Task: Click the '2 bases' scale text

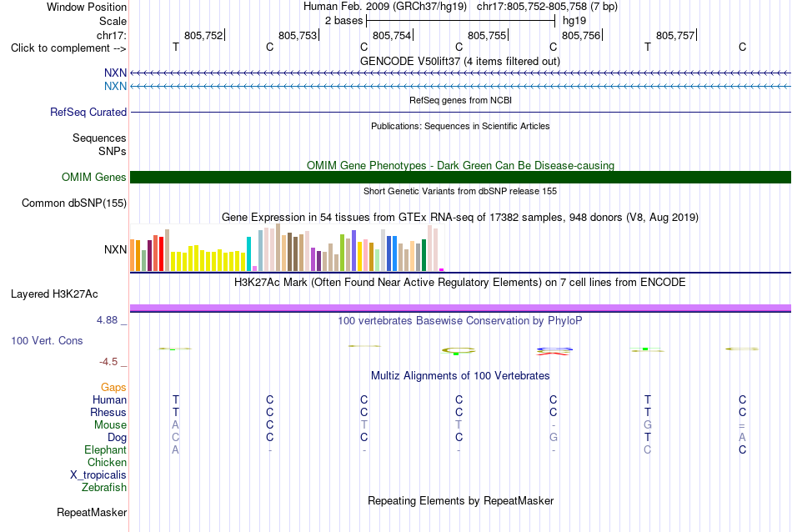Action: click(x=344, y=21)
